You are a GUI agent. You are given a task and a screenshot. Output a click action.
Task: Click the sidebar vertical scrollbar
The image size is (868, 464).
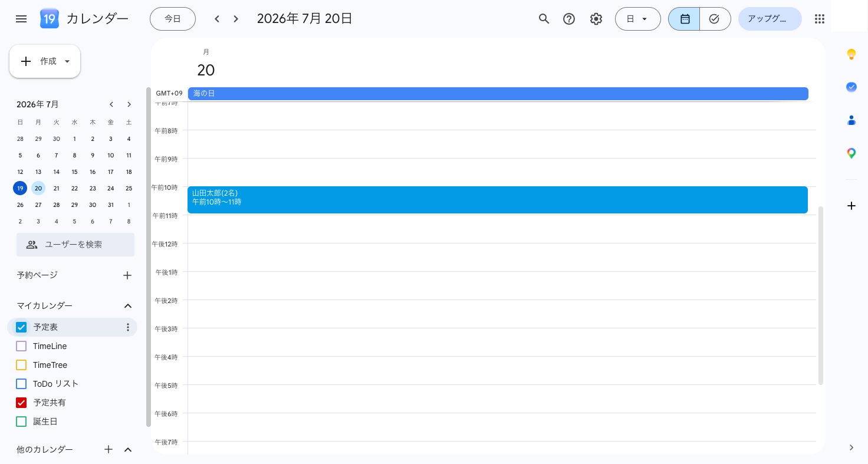(x=148, y=257)
